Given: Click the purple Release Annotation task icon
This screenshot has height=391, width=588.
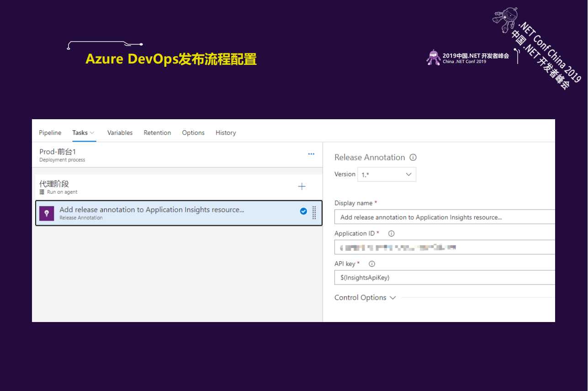Looking at the screenshot, I should (x=47, y=213).
